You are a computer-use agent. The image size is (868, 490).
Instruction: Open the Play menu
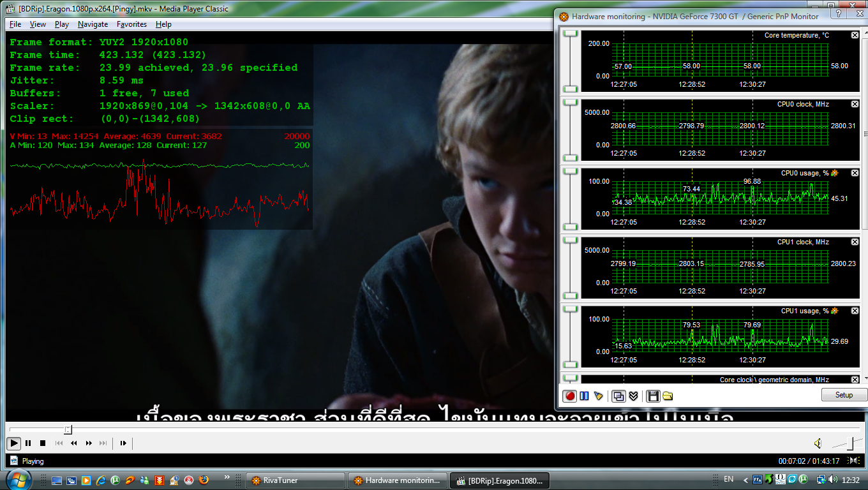(62, 24)
